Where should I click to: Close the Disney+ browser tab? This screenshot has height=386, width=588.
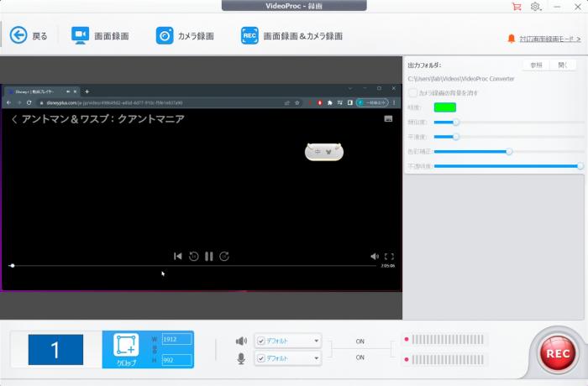pyautogui.click(x=75, y=91)
